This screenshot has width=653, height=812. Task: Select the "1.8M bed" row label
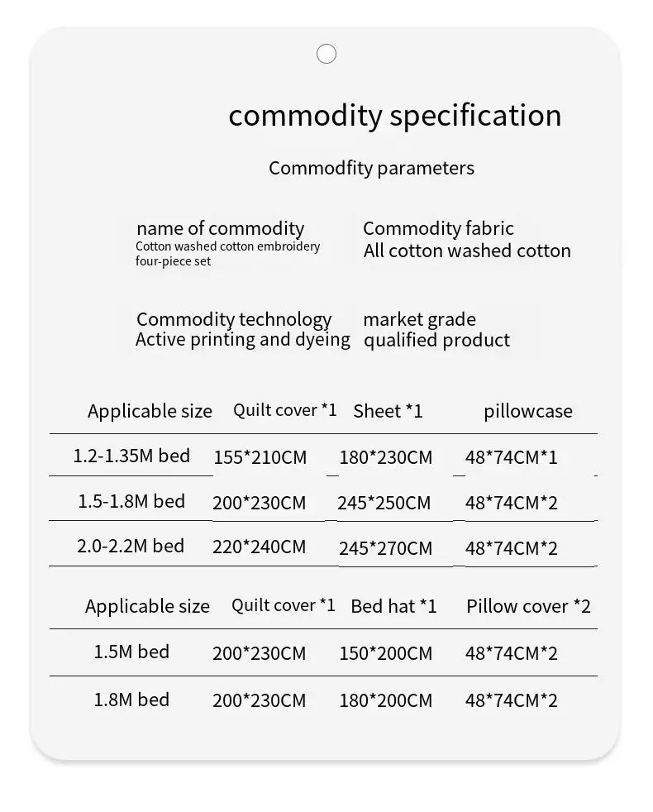[131, 700]
